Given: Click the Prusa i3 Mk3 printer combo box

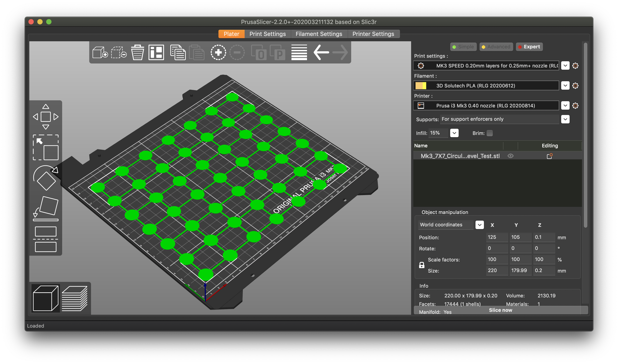Looking at the screenshot, I should coord(486,106).
